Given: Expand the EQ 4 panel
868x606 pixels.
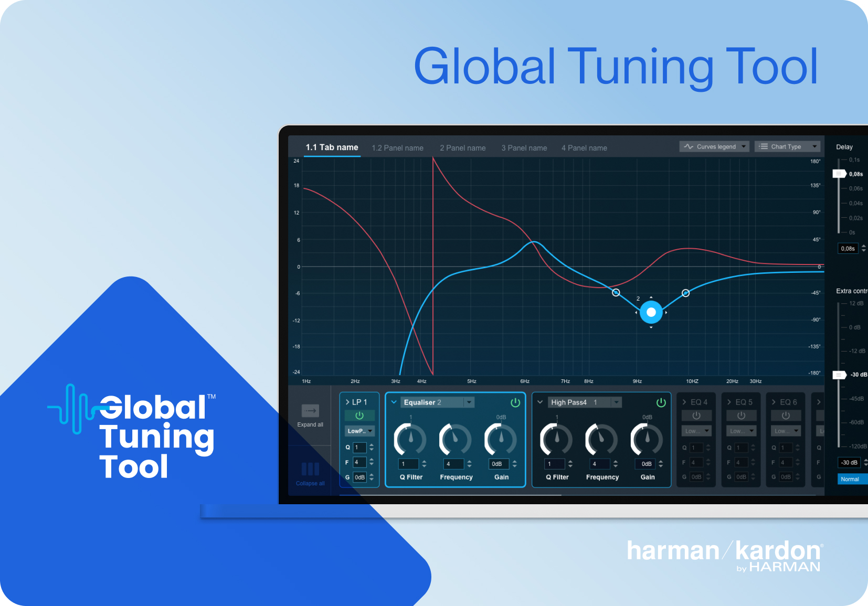Looking at the screenshot, I should click(x=684, y=402).
